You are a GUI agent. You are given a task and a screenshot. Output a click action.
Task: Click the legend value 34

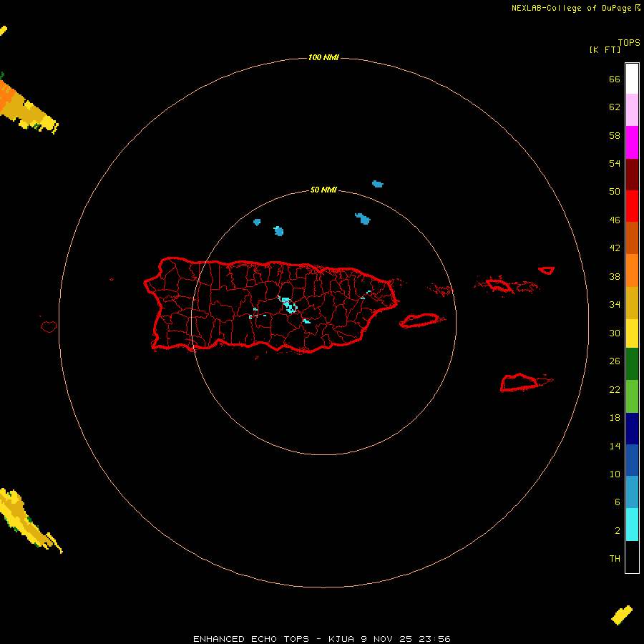[x=615, y=305]
